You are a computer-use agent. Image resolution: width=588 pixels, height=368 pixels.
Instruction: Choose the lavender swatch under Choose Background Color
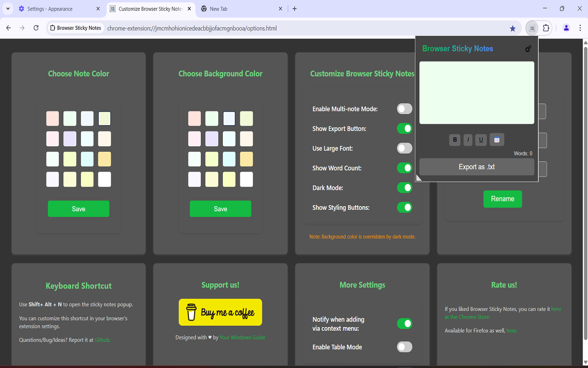tap(212, 139)
